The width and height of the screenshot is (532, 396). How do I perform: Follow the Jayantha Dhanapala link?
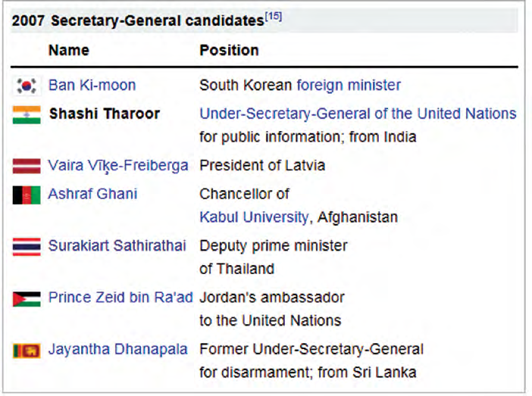pyautogui.click(x=119, y=349)
